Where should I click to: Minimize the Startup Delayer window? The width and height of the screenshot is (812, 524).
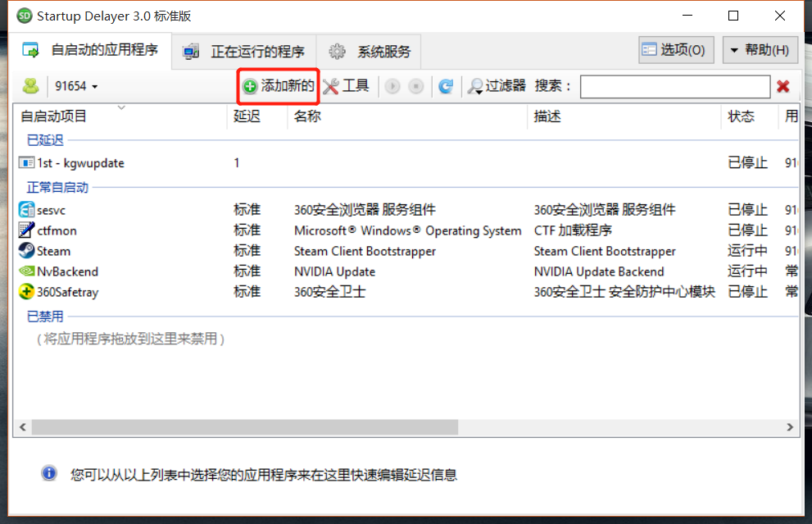tap(687, 16)
